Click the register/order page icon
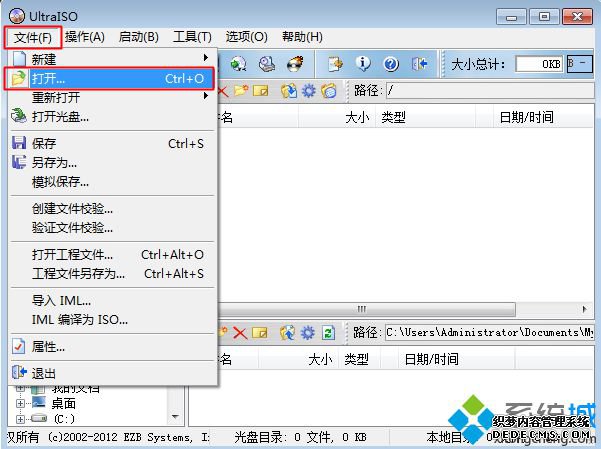 335,64
